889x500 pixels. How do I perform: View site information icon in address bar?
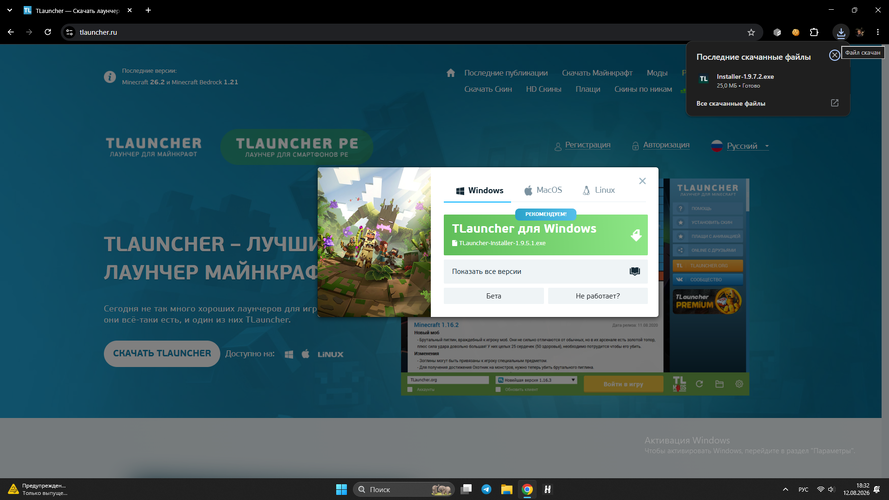click(69, 32)
